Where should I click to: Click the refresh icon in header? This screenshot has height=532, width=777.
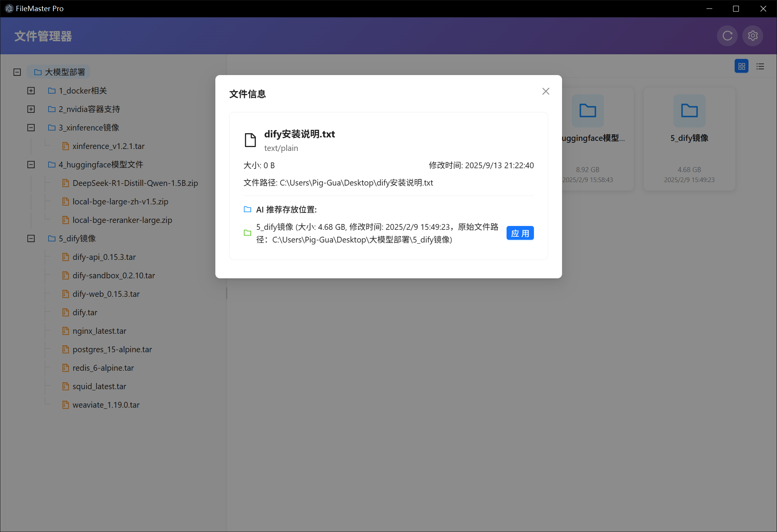(727, 36)
